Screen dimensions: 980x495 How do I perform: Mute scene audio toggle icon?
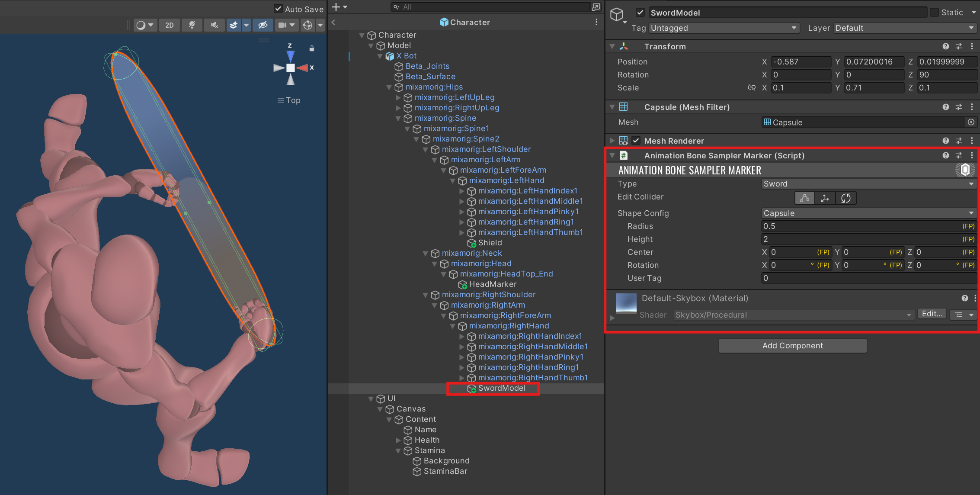click(x=215, y=25)
